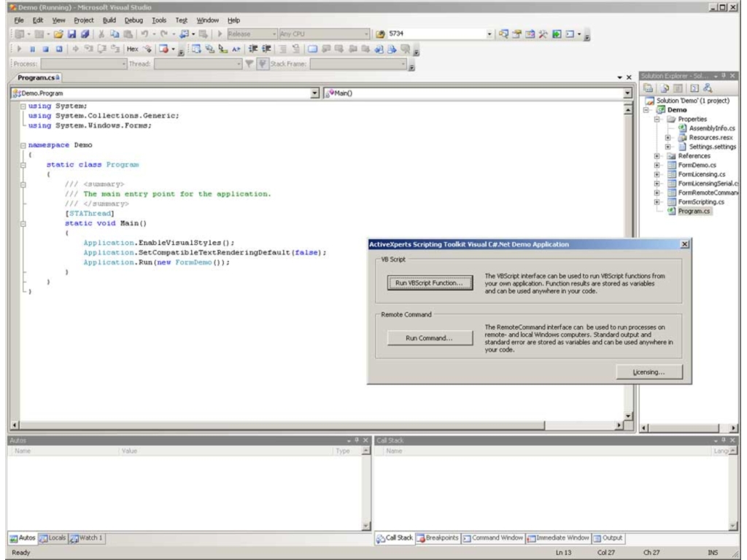Screen dimensions: 747x560
Task: Open the Build menu
Action: 109,20
